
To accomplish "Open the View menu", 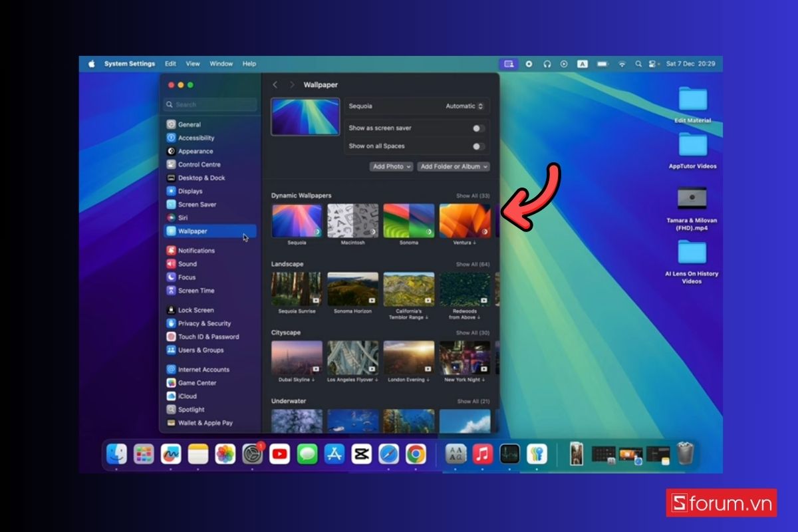I will coord(193,64).
